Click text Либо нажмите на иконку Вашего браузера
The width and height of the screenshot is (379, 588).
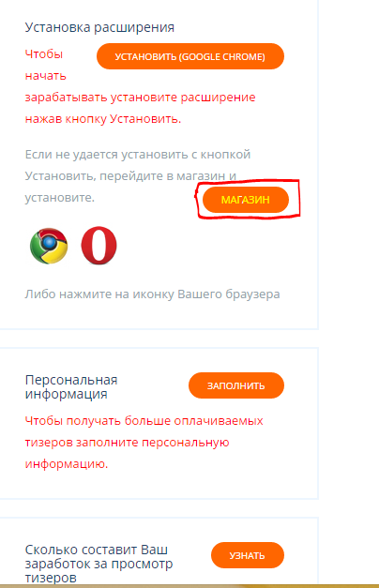[152, 294]
